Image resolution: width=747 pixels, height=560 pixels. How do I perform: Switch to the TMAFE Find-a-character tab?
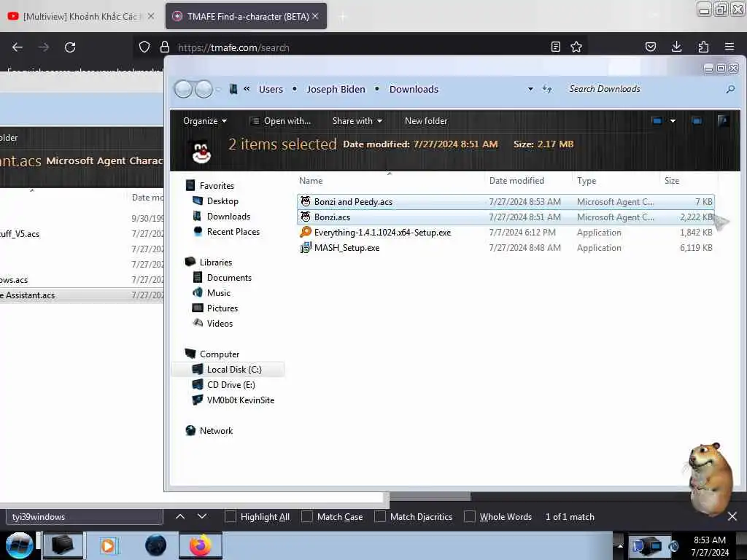pos(246,16)
